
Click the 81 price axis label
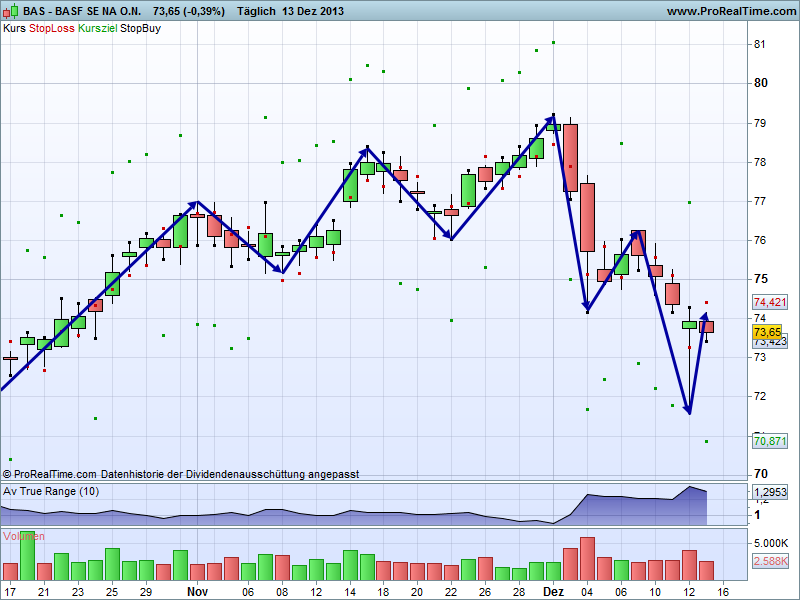click(x=760, y=44)
